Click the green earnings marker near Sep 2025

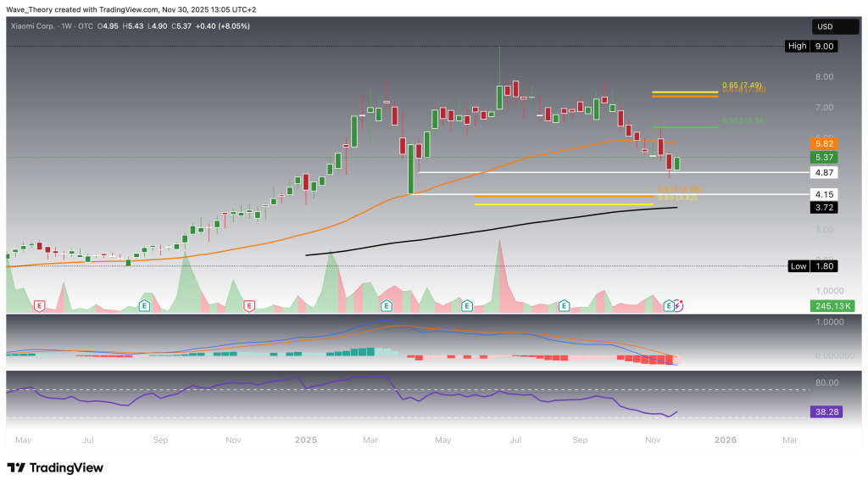click(x=564, y=304)
